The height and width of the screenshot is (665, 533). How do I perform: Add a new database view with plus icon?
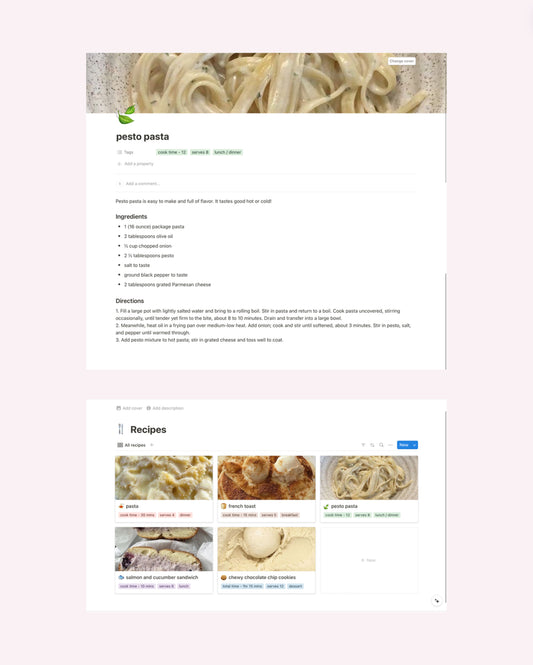(152, 445)
